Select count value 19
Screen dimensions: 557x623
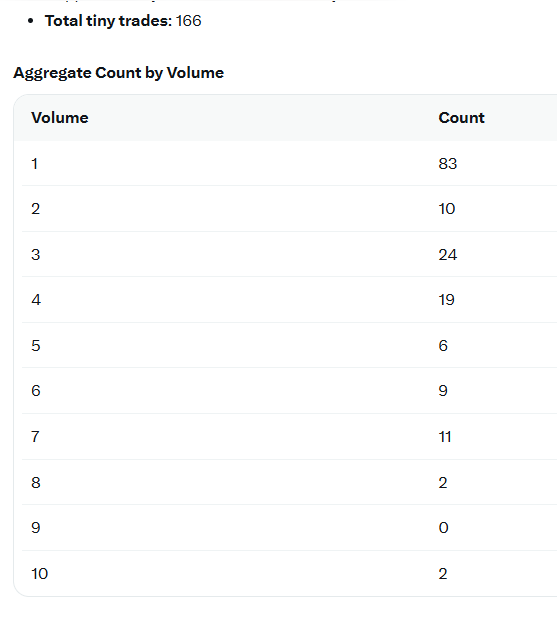[x=447, y=300]
